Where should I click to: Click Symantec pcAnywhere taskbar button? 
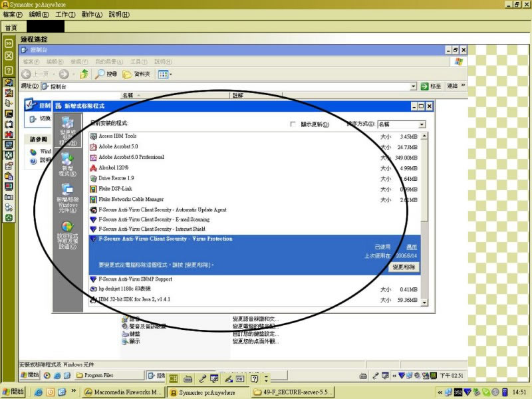(207, 392)
